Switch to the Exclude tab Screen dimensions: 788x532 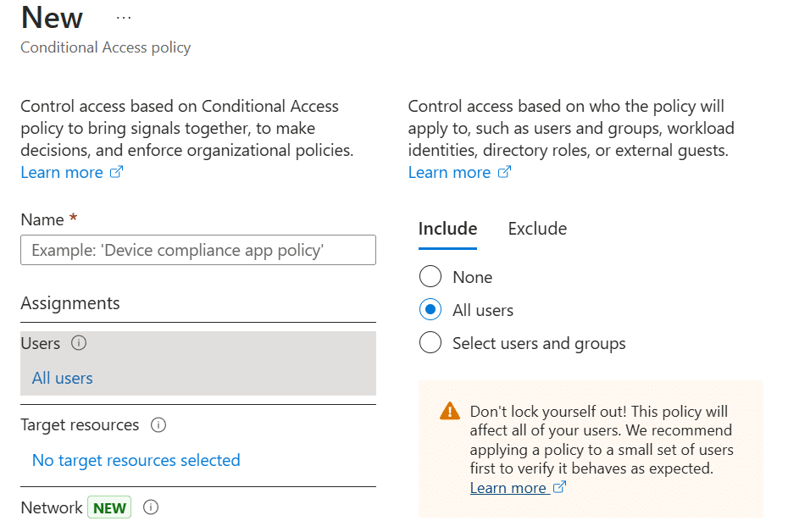[537, 229]
